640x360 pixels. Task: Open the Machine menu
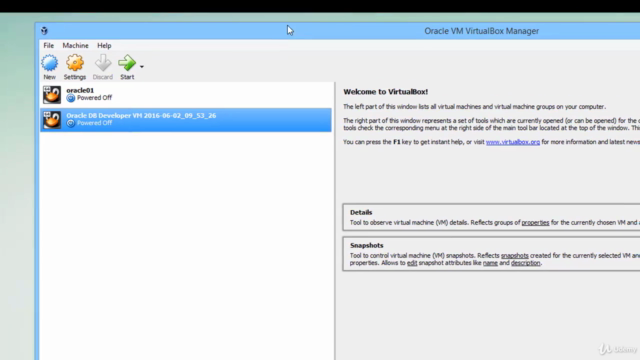(x=75, y=45)
